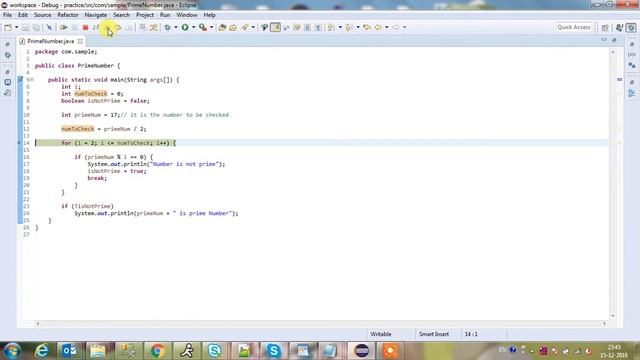This screenshot has width=640, height=360.
Task: Click the Suspend debug icon
Action: pyautogui.click(x=75, y=27)
